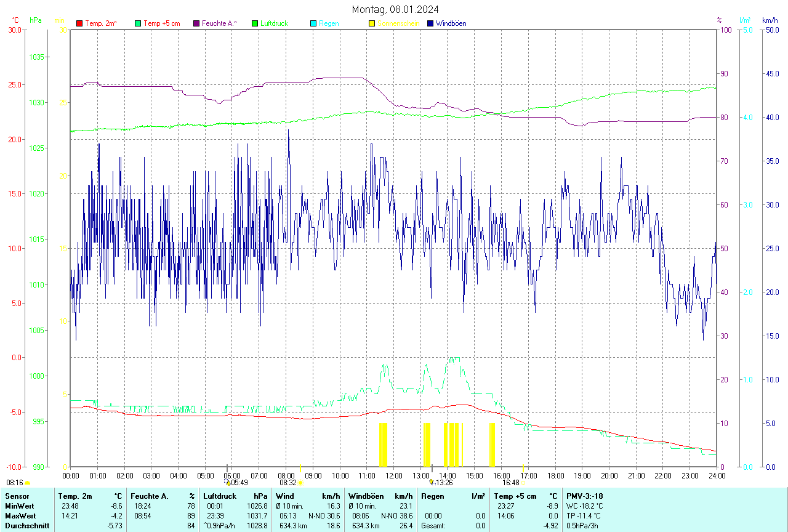788x532 pixels.
Task: Click the Feuchte A. column header in the table
Action: click(x=151, y=496)
